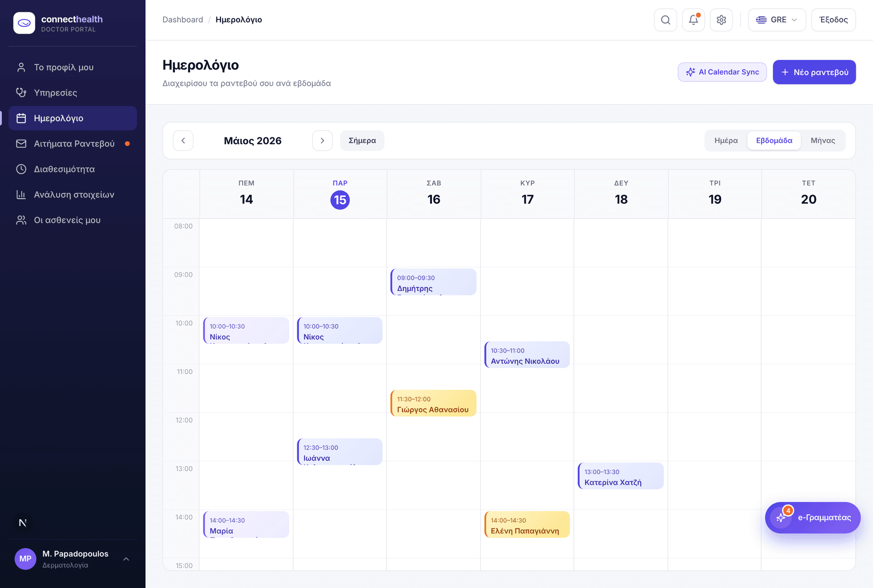Go to next week arrow
This screenshot has width=873, height=588.
(322, 141)
